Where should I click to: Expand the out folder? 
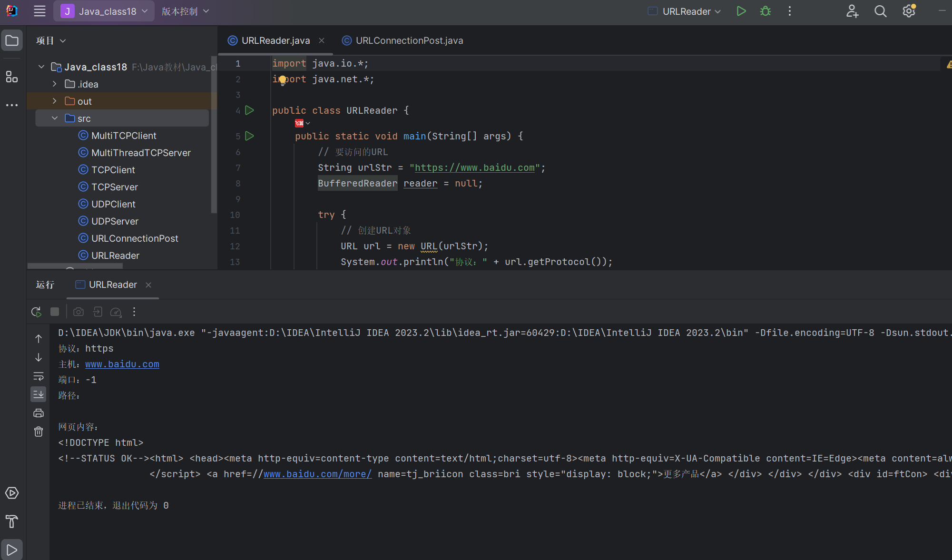coord(55,101)
